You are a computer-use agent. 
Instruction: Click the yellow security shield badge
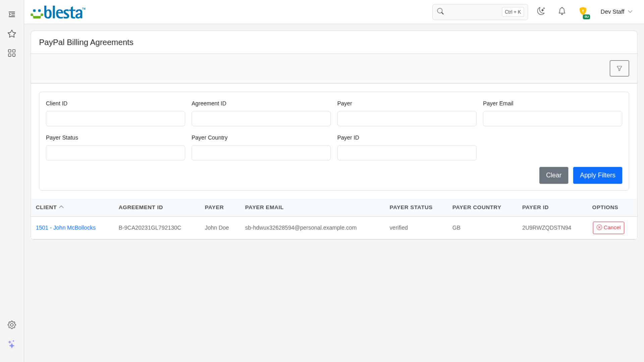click(x=583, y=12)
